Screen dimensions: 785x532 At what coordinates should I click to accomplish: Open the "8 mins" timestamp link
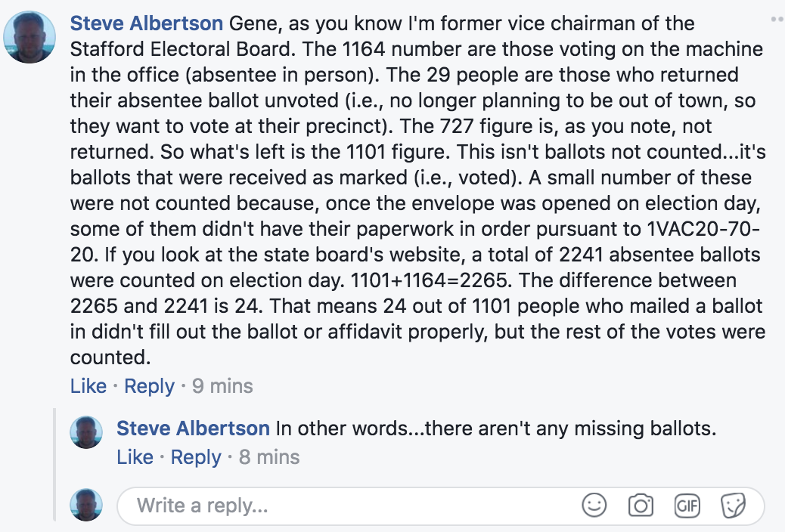[x=269, y=457]
